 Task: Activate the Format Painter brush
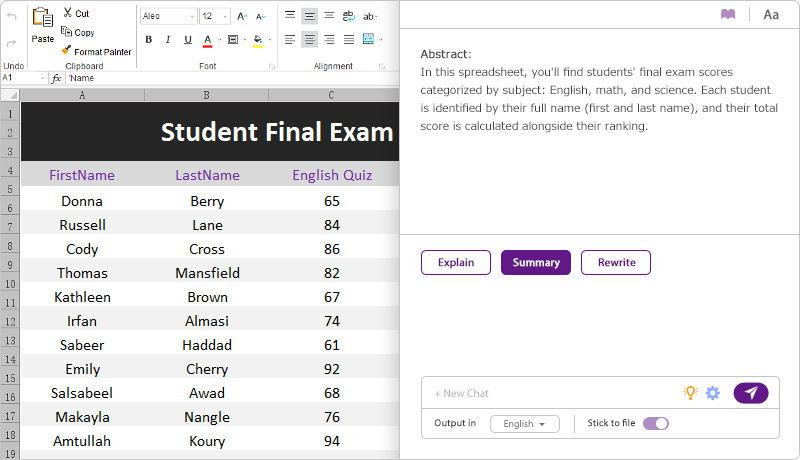point(67,51)
